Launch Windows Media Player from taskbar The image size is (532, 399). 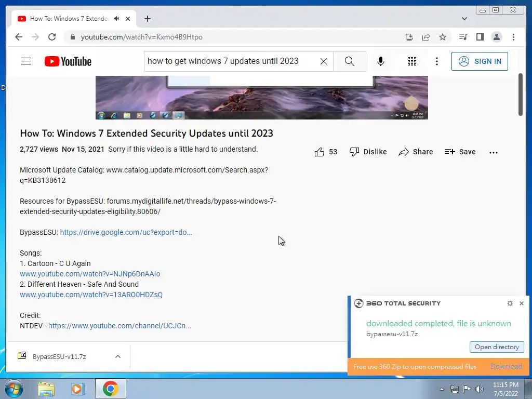pyautogui.click(x=77, y=389)
